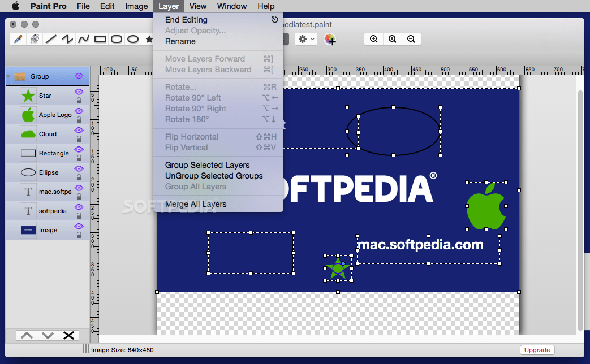Choose the Rectangle shape tool
This screenshot has height=364, width=590.
point(101,38)
